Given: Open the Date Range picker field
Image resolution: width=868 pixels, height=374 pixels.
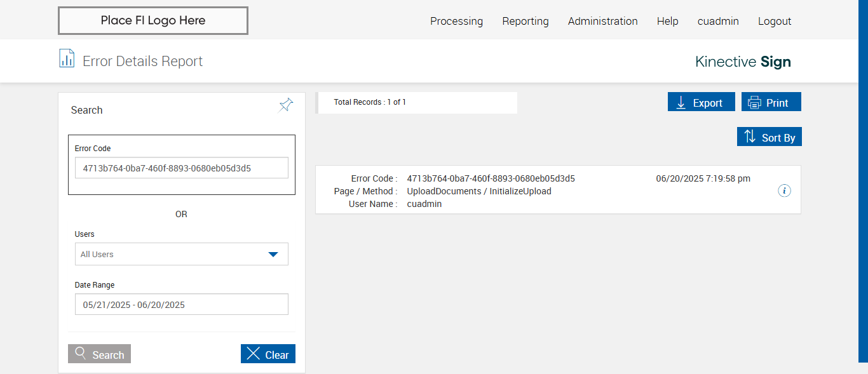Looking at the screenshot, I should coord(181,305).
